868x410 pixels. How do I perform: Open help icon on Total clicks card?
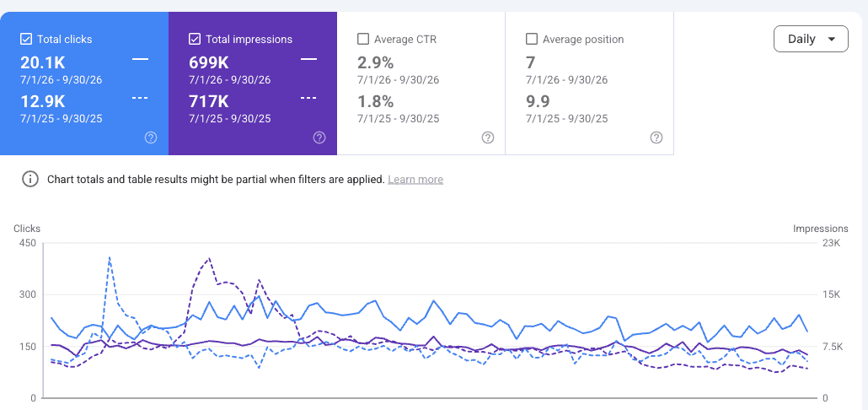coord(151,138)
